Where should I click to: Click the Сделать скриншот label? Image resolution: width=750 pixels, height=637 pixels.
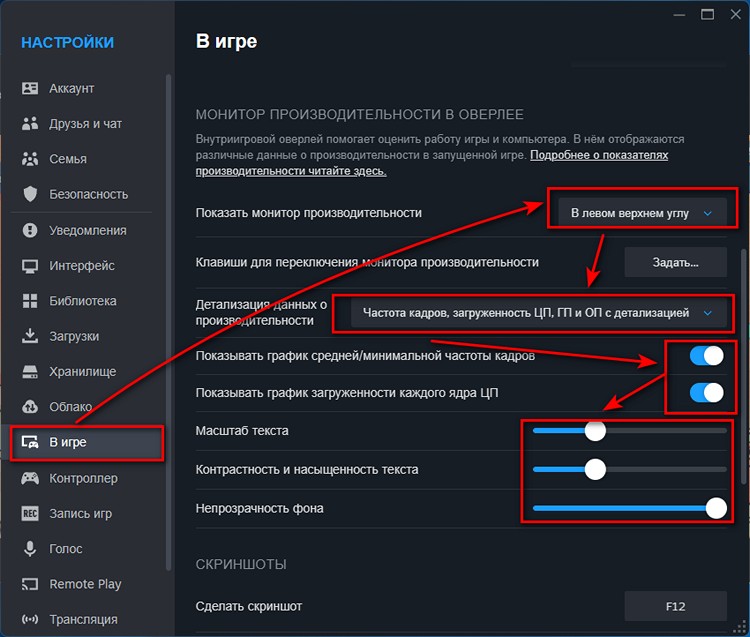pos(249,606)
